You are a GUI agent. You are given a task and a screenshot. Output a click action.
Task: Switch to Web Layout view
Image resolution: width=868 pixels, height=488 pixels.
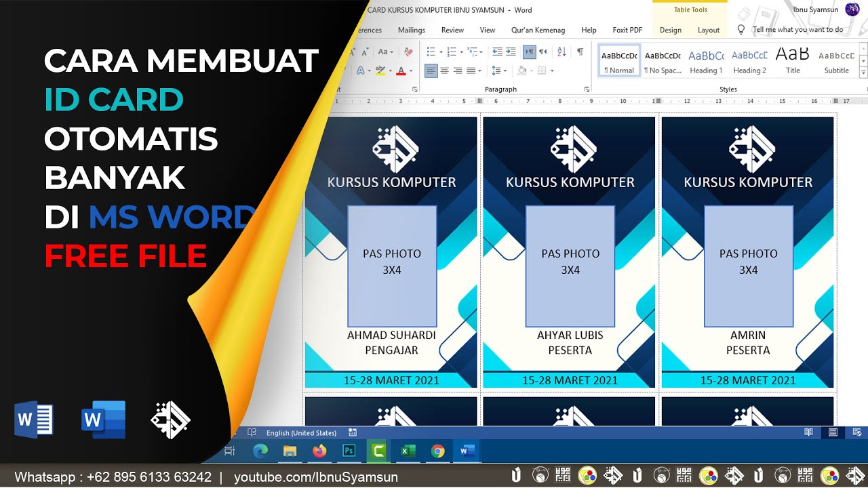coord(857,432)
